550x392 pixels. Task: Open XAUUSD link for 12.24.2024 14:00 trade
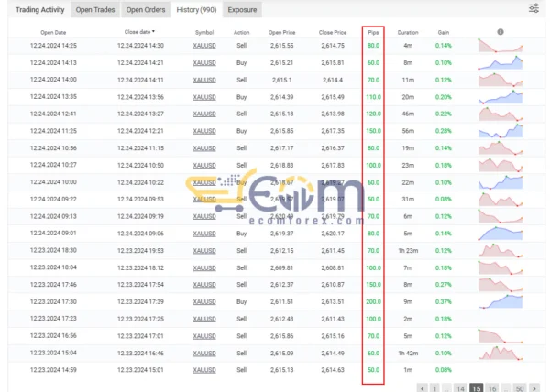[204, 81]
